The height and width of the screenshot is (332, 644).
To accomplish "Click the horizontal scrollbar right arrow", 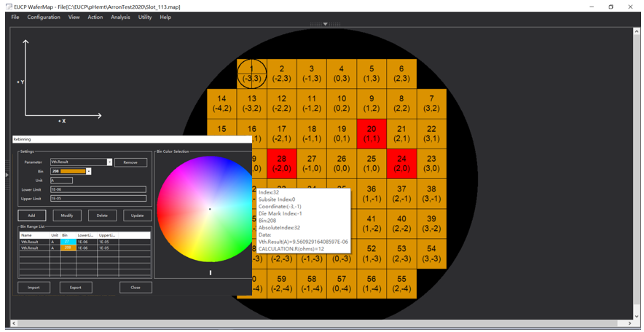I will point(629,323).
